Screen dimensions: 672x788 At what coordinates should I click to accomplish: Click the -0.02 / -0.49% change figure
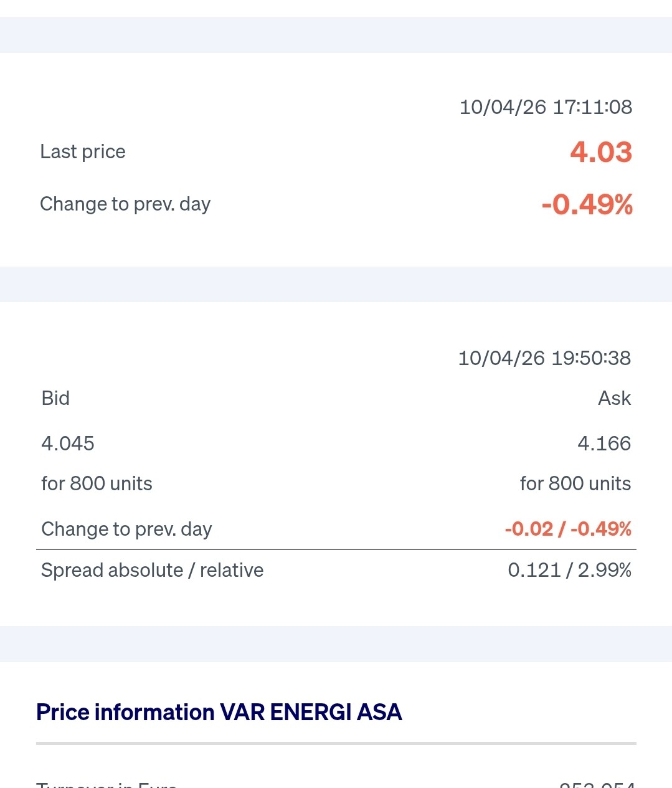coord(568,529)
